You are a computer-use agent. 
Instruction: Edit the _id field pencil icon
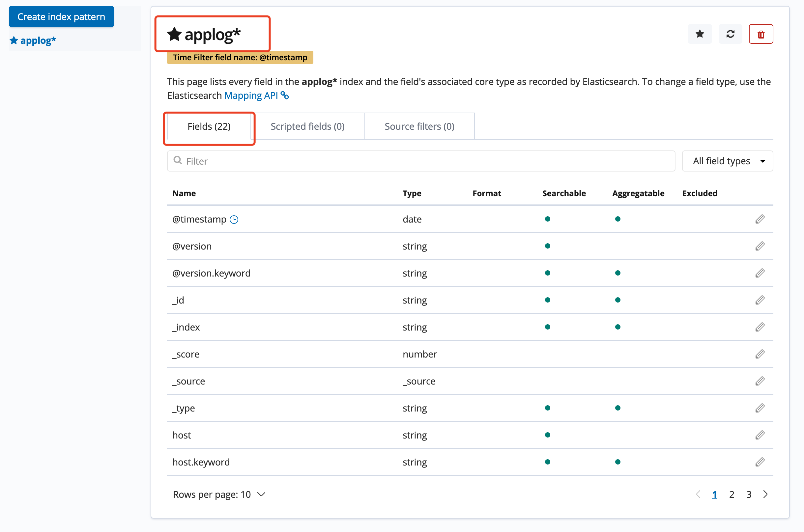[x=760, y=300]
